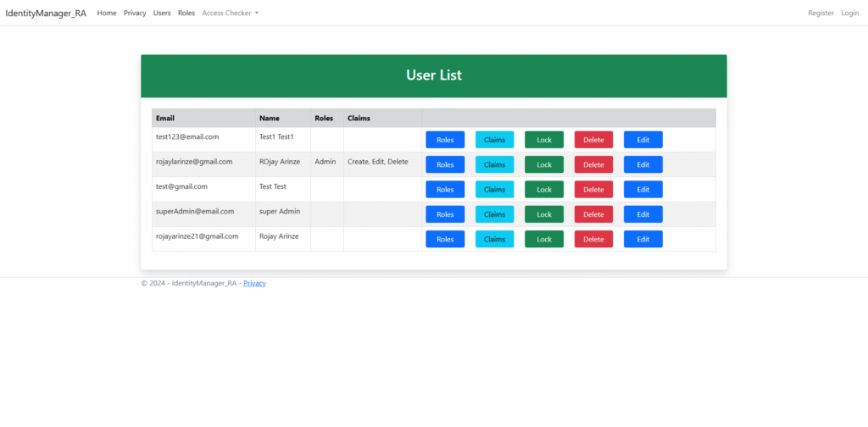The height and width of the screenshot is (427, 868).
Task: Manage Roles for rojayarinze21@gmail.com
Action: coord(445,239)
